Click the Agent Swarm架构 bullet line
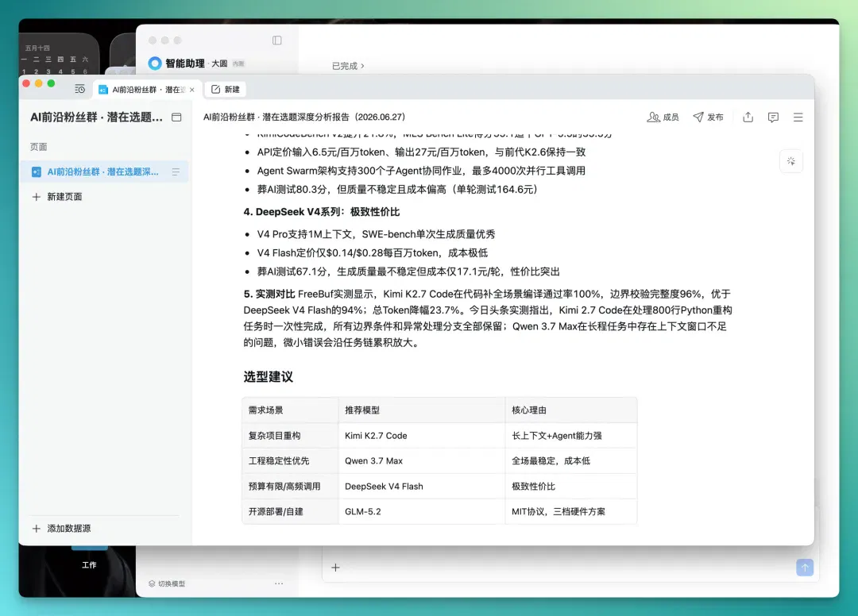 [421, 171]
